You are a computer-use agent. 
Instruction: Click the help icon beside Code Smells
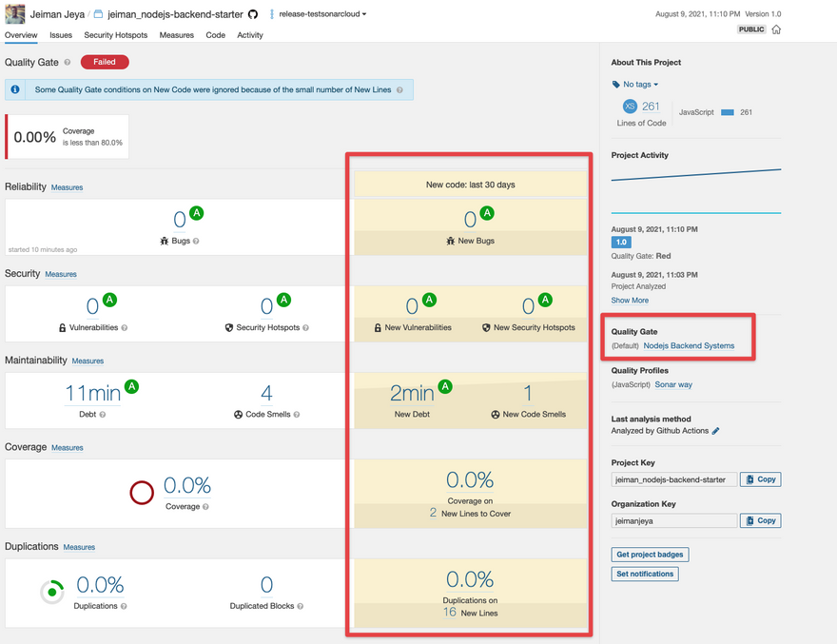click(x=297, y=415)
